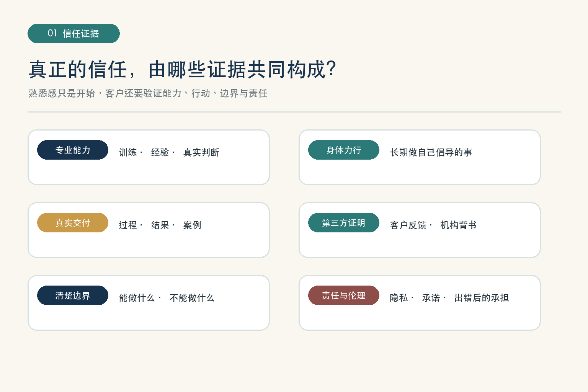The width and height of the screenshot is (588, 392).
Task: Click the 第三方证明 green pill
Action: pos(344,223)
